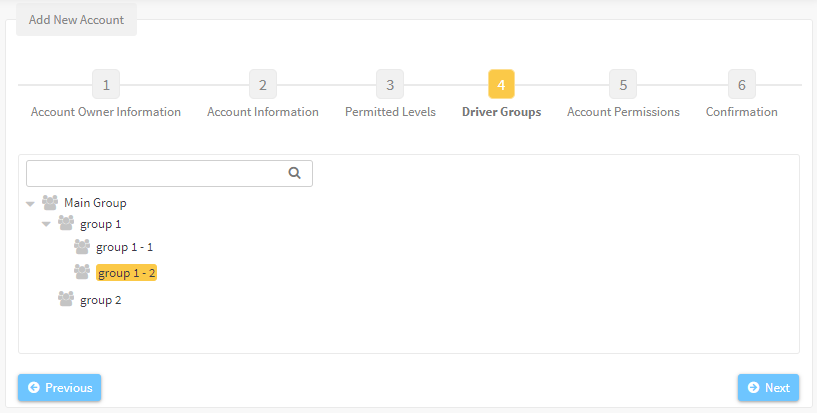817x413 pixels.
Task: Click the Next button
Action: point(769,387)
